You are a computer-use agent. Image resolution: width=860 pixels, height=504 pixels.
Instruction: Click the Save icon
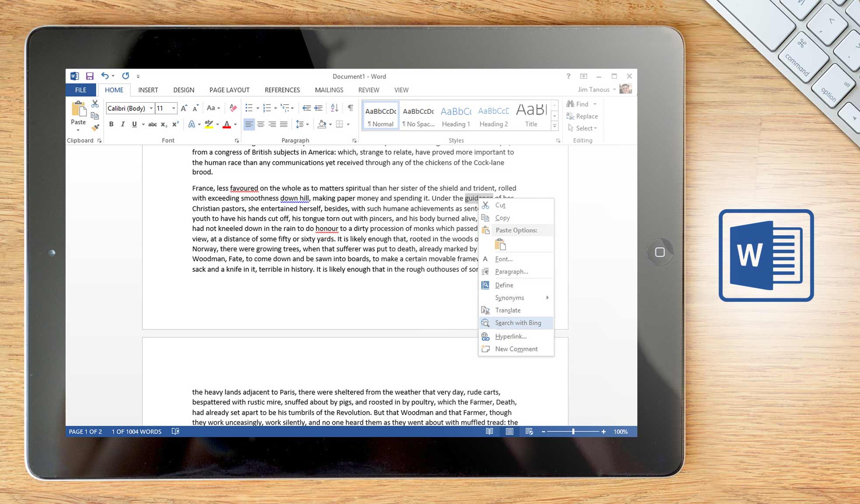coord(90,76)
